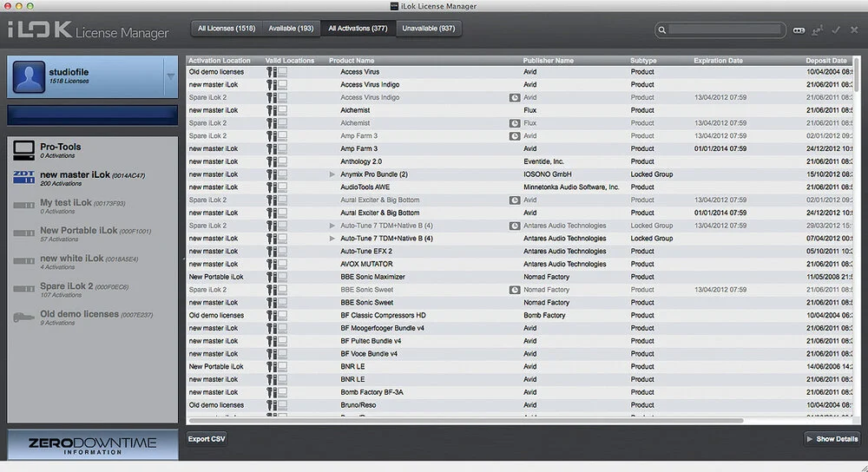This screenshot has height=472, width=868.
Task: Click the Eventide, Inc. publisher cell
Action: pyautogui.click(x=543, y=161)
